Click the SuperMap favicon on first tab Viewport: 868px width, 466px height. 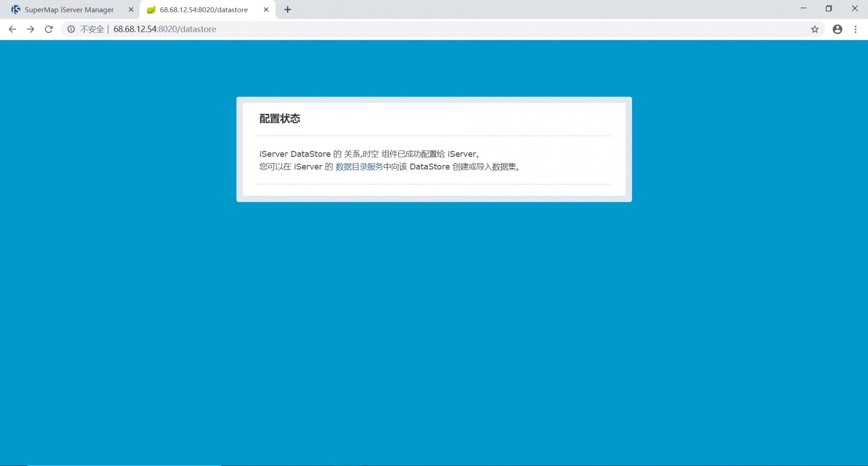(x=16, y=10)
